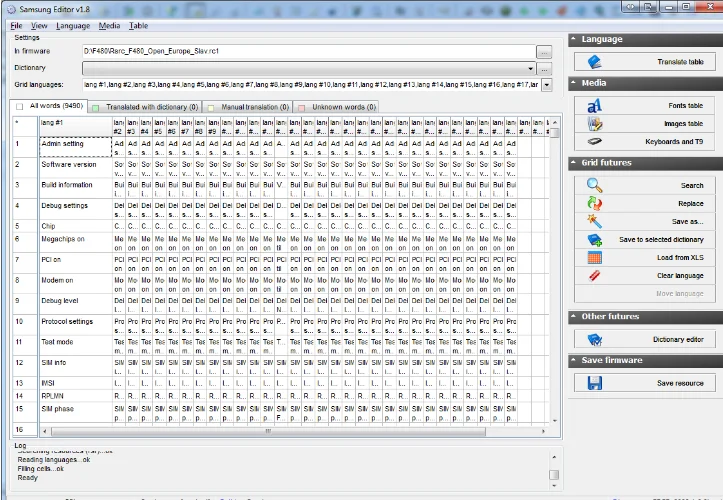Click the Save as wand icon
723x500 pixels.
[594, 221]
